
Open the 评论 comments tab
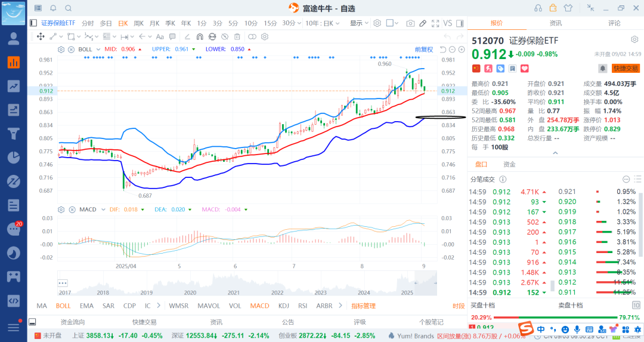(614, 23)
